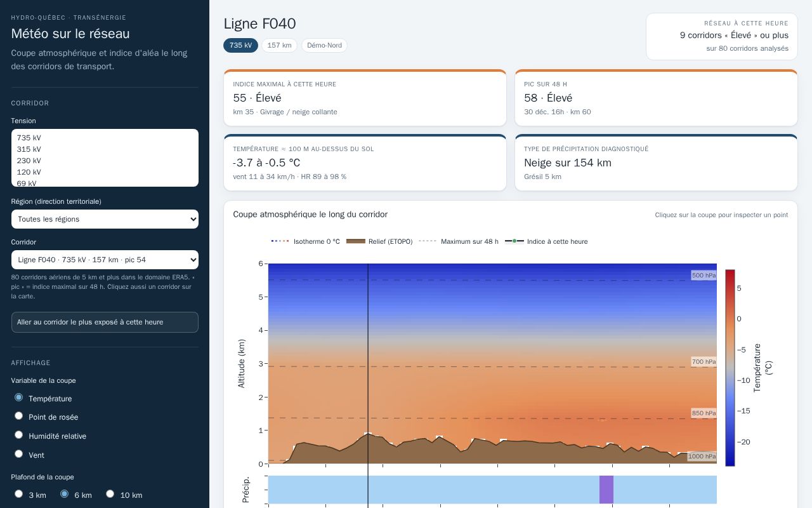812x508 pixels.
Task: Click the Indice maximal à cette heure card
Action: click(365, 98)
